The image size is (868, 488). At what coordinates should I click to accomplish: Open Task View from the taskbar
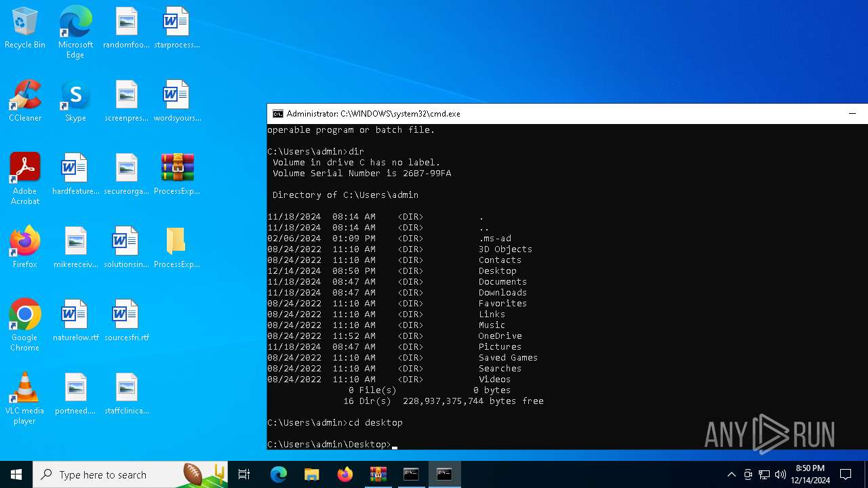pos(244,474)
